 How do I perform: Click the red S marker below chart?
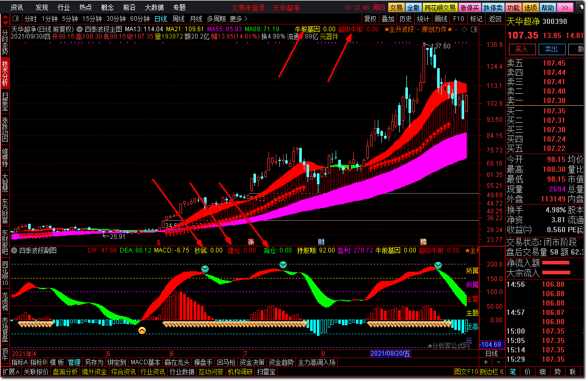click(159, 242)
